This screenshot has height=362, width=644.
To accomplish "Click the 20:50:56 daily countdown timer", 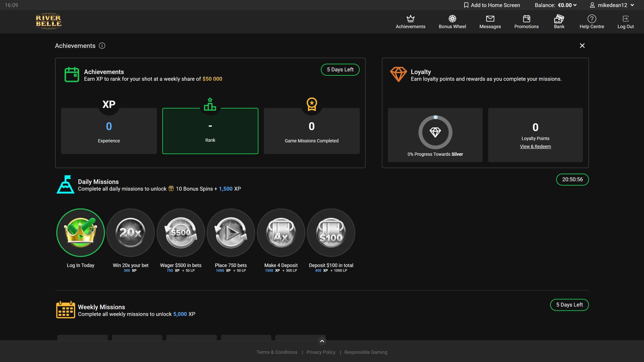I will [572, 180].
